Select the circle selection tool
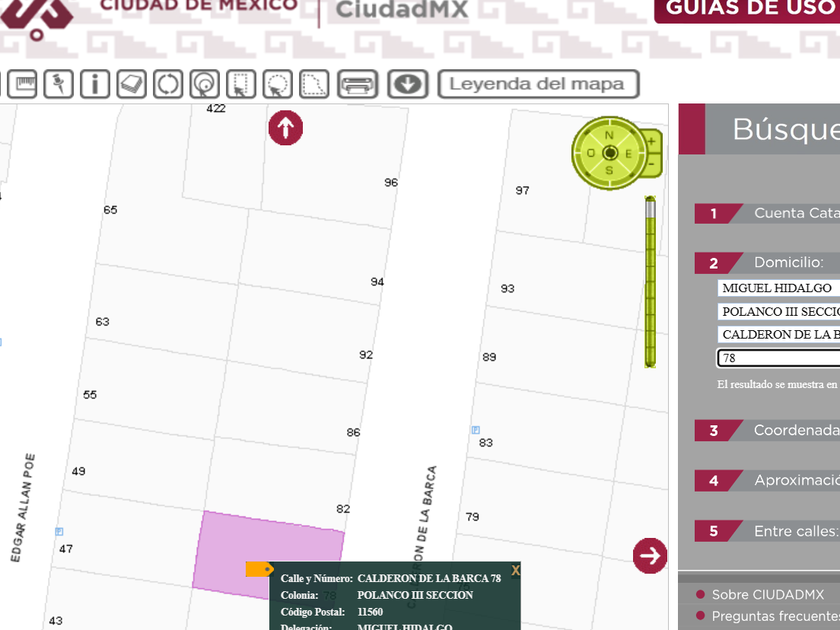Screen dimensions: 840x630 tap(277, 84)
